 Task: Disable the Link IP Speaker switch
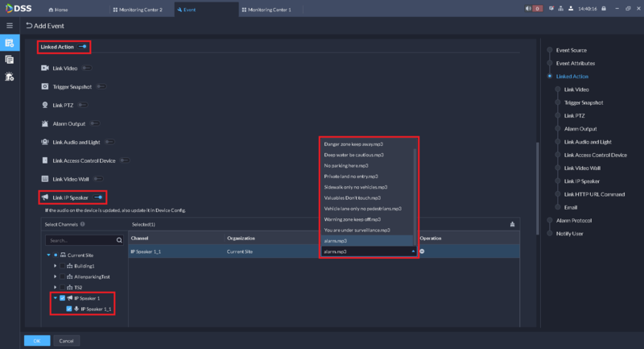tap(99, 197)
